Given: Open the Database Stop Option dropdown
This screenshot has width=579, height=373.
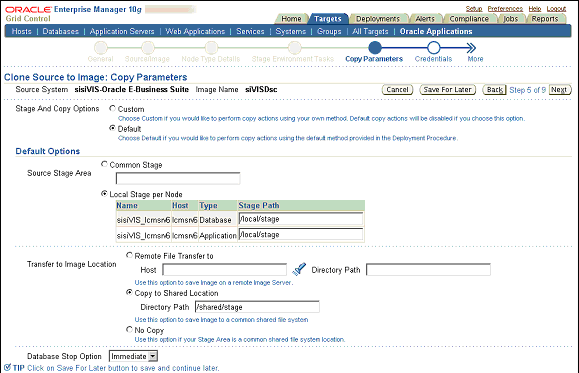Looking at the screenshot, I should (133, 356).
